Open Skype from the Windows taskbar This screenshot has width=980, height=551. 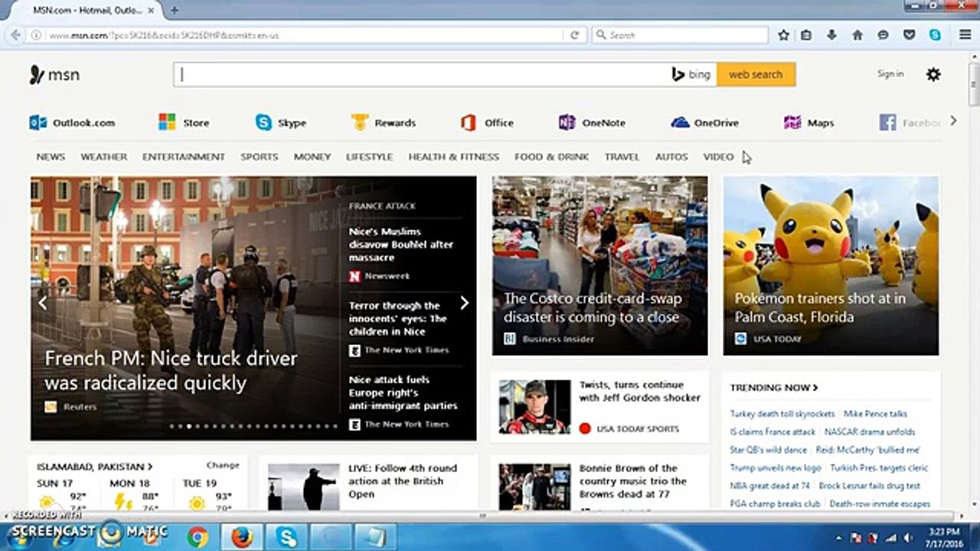pos(287,536)
